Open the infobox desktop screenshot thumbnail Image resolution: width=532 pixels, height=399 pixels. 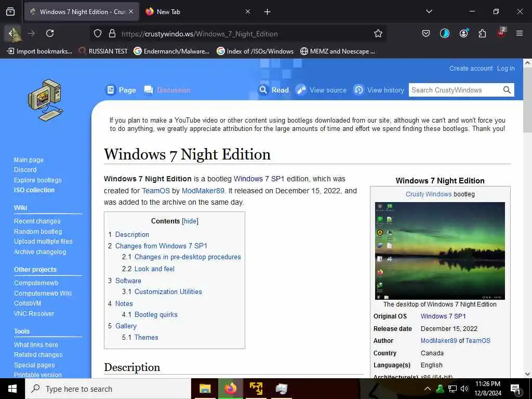pyautogui.click(x=440, y=251)
